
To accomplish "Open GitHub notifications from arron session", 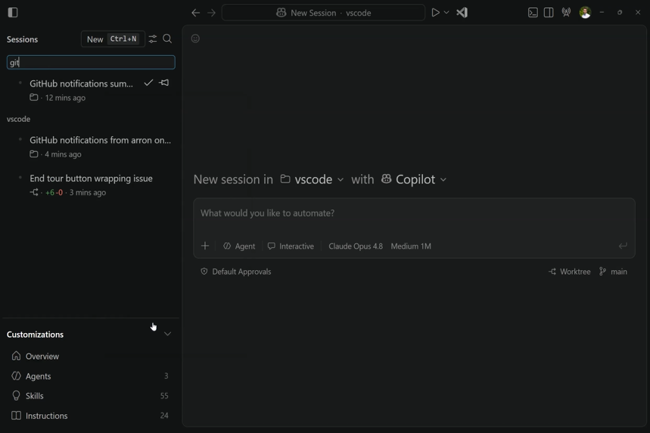I will click(91, 147).
